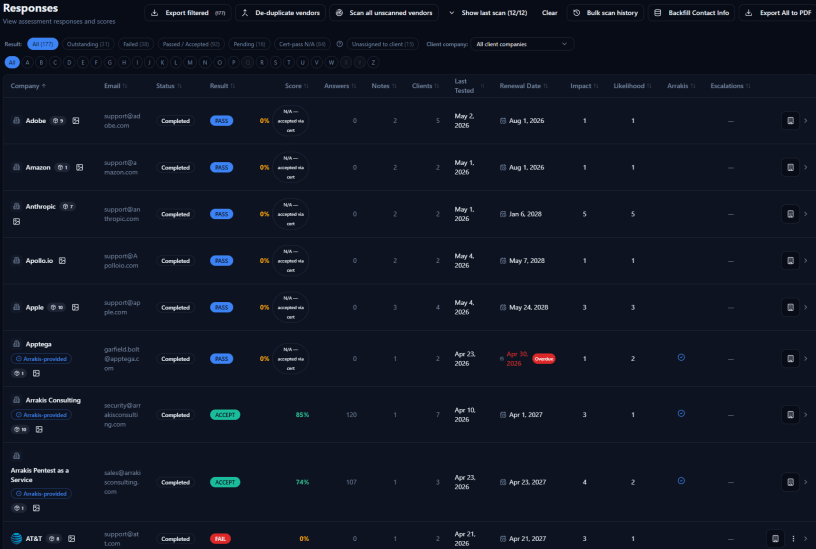The width and height of the screenshot is (816, 549).
Task: Click the building icon beside Adobe
Action: tap(17, 120)
